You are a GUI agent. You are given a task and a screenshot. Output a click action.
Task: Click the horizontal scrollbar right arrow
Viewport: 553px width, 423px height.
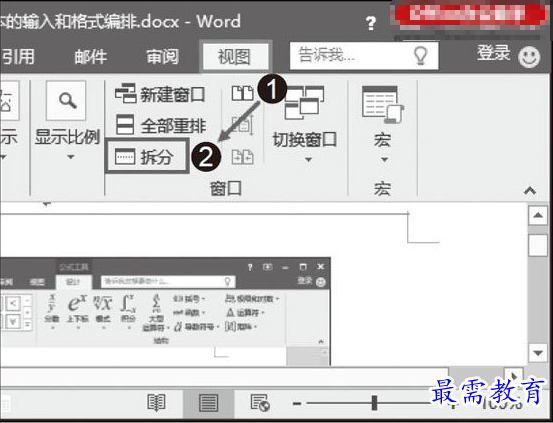click(x=514, y=376)
